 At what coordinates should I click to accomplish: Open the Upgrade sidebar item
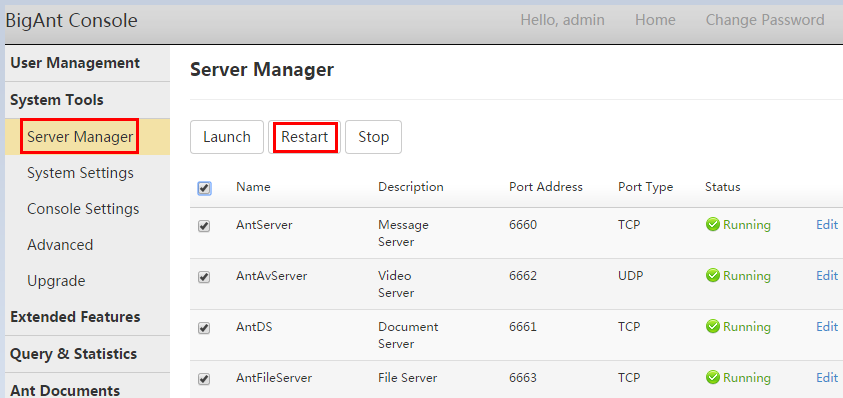56,281
